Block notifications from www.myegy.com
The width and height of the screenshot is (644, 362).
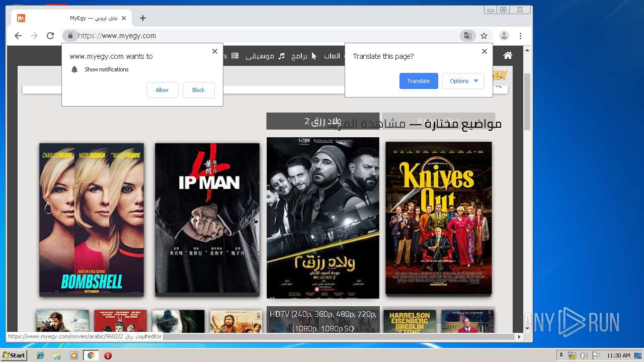[198, 90]
